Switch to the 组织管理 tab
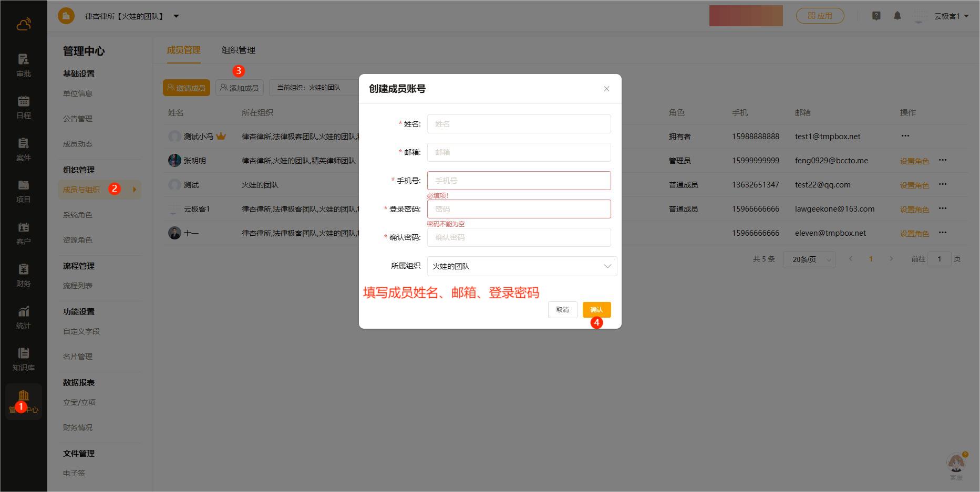This screenshot has width=980, height=492. (x=238, y=50)
